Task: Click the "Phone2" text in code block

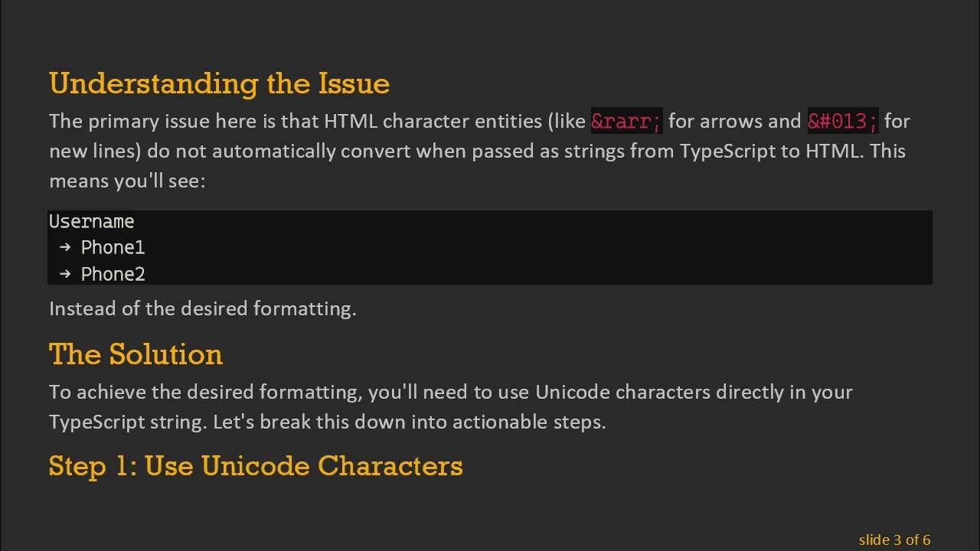Action: 113,274
